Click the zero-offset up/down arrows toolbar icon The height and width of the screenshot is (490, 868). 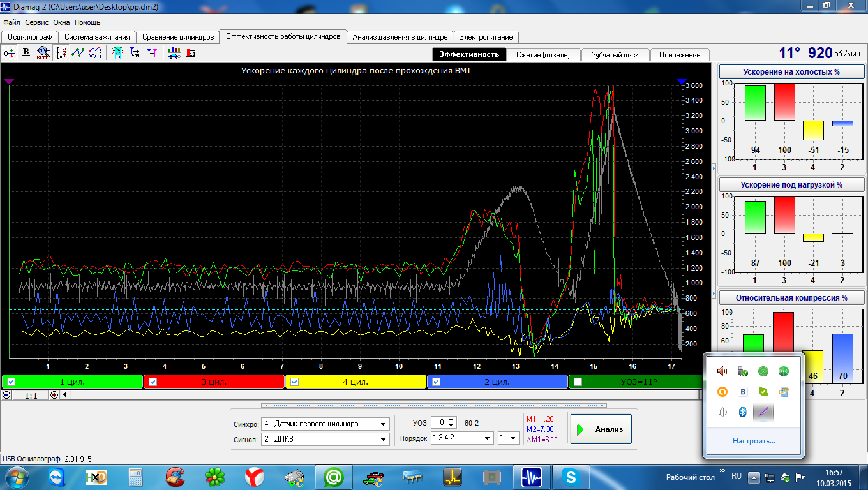[10, 53]
